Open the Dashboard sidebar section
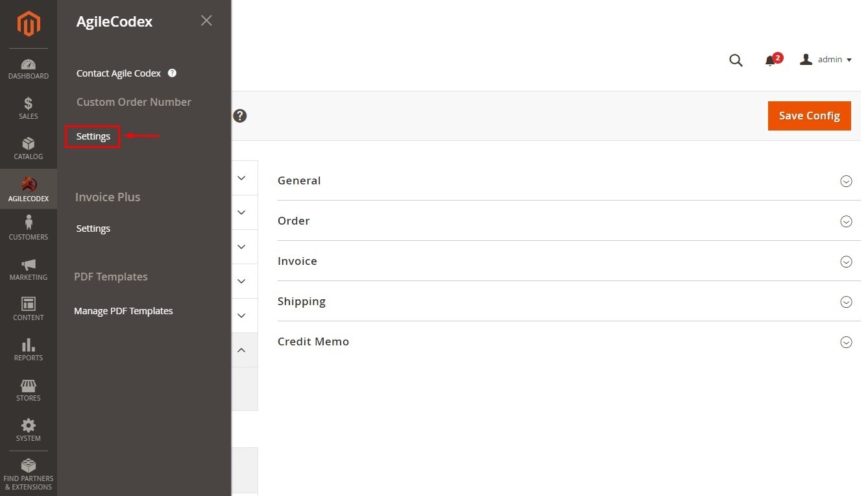 tap(29, 69)
